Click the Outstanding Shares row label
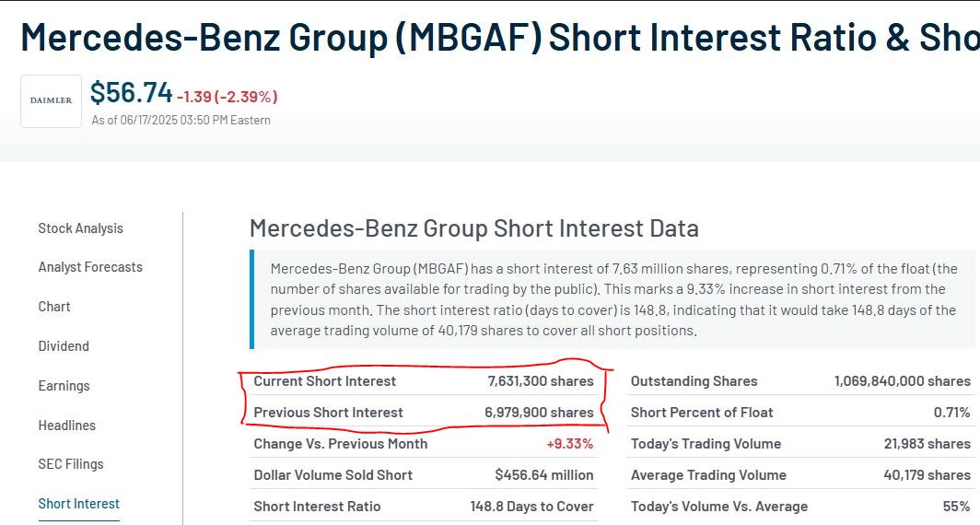This screenshot has height=525, width=980. click(694, 381)
